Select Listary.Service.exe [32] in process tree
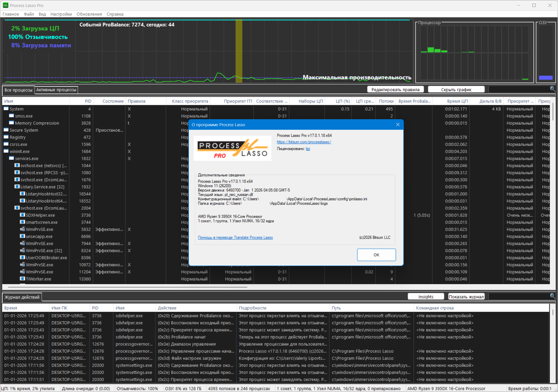558x392 pixels. (42, 187)
